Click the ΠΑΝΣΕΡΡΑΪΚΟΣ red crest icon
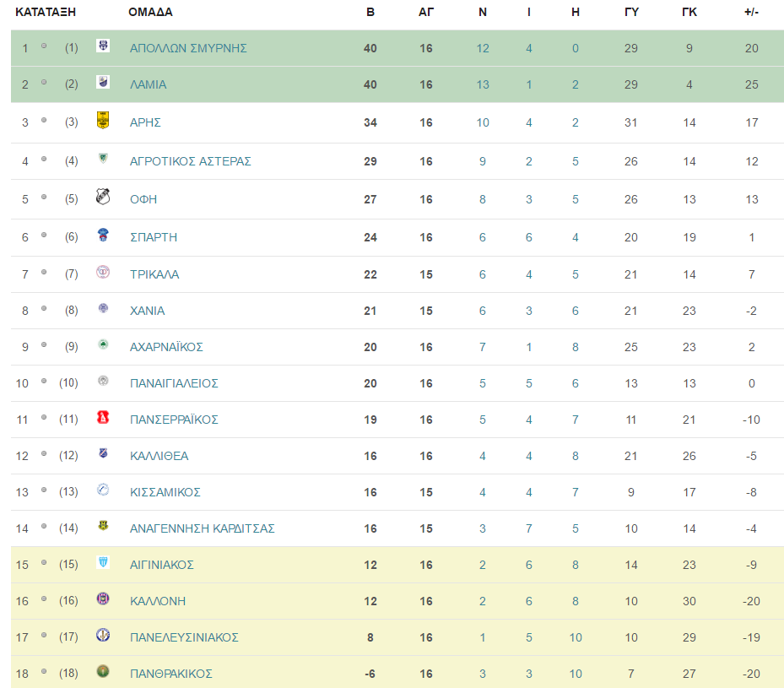The width and height of the screenshot is (784, 688). (x=103, y=417)
